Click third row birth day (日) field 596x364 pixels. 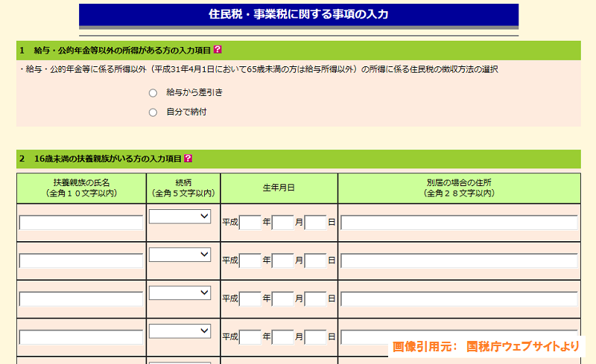tap(315, 299)
